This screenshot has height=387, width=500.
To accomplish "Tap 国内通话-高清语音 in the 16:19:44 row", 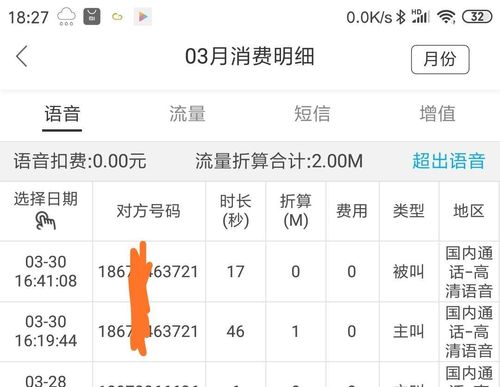I will 469,332.
